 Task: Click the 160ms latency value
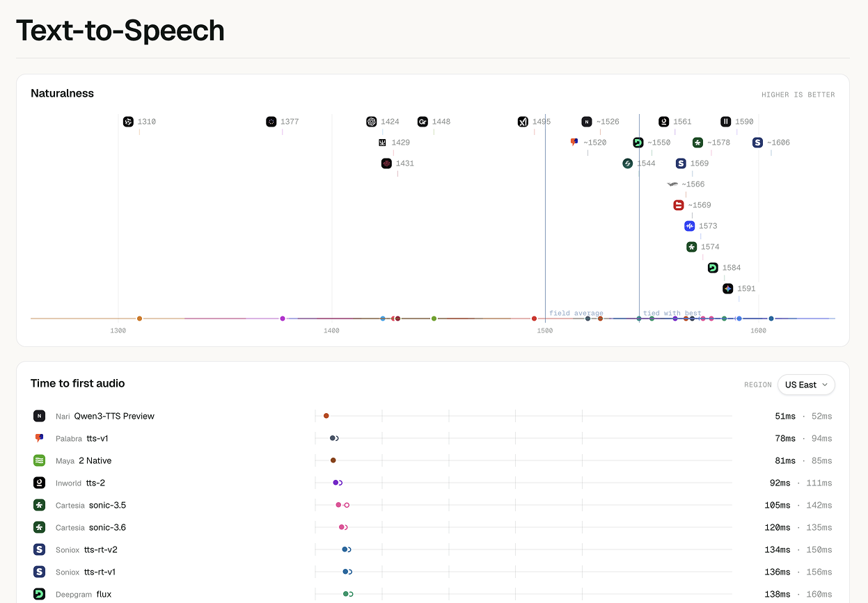coord(819,594)
